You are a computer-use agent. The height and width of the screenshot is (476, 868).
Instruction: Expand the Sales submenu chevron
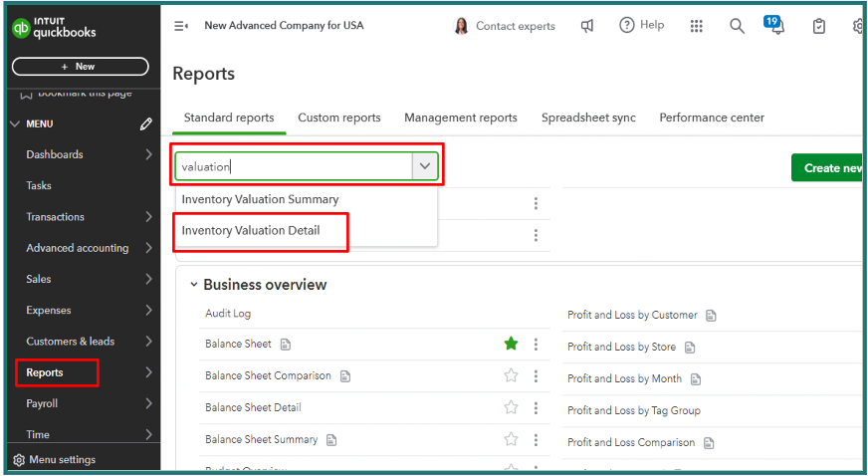[148, 279]
